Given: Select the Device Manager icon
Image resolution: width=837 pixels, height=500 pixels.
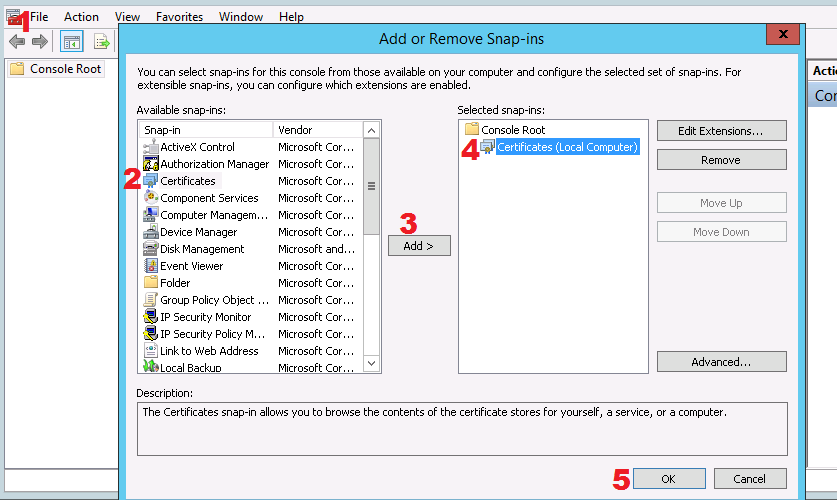Looking at the screenshot, I should pyautogui.click(x=151, y=232).
